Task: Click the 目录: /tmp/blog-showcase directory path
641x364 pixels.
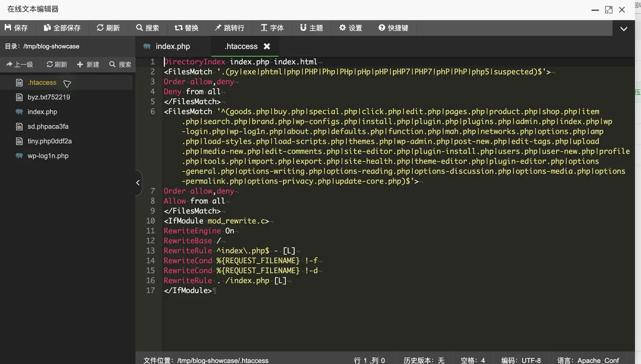Action: coord(42,46)
